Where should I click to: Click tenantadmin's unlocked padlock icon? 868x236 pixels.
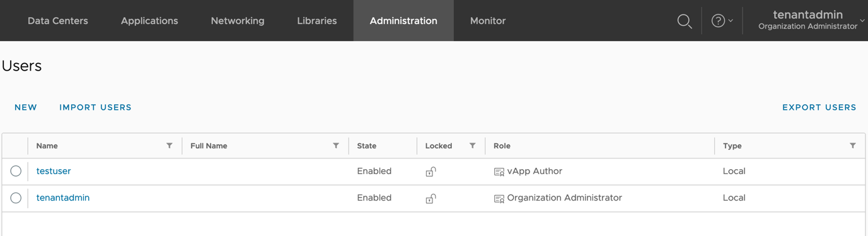click(x=431, y=198)
